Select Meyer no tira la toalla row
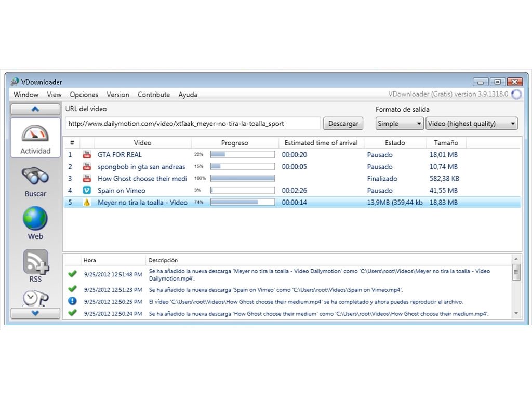The image size is (532, 399). click(x=292, y=202)
